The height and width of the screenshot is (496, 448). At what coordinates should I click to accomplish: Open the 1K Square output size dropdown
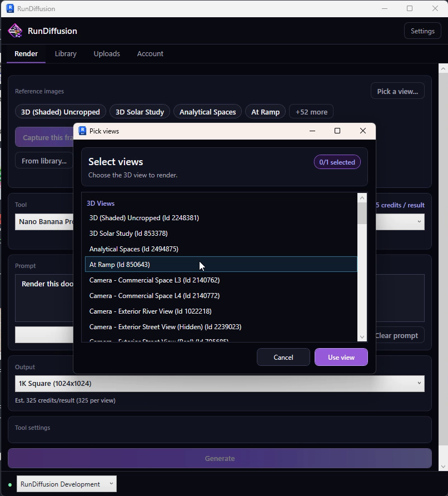[x=220, y=383]
